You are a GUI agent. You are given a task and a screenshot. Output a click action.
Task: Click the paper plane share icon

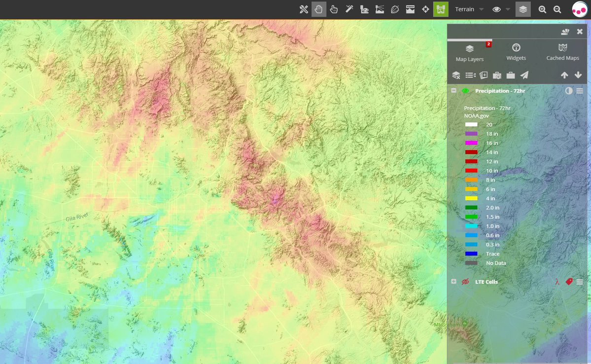524,75
